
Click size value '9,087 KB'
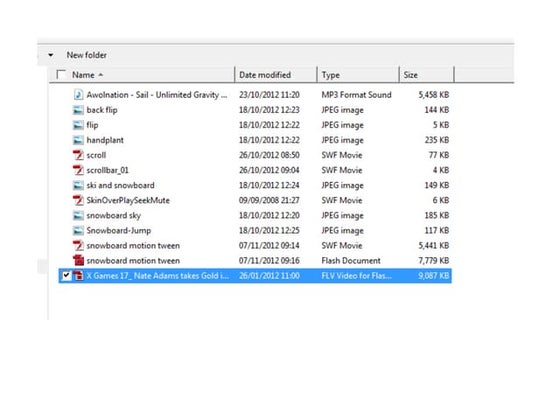click(x=434, y=275)
